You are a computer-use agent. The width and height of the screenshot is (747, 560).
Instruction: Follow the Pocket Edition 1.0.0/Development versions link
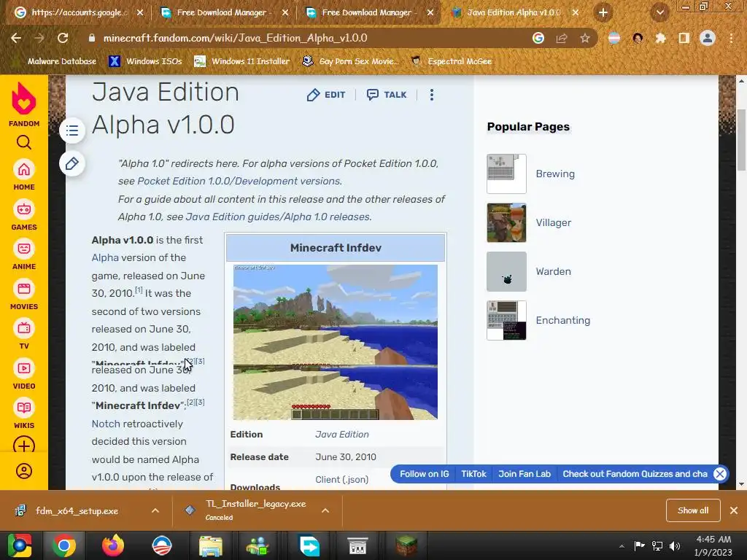pyautogui.click(x=239, y=181)
